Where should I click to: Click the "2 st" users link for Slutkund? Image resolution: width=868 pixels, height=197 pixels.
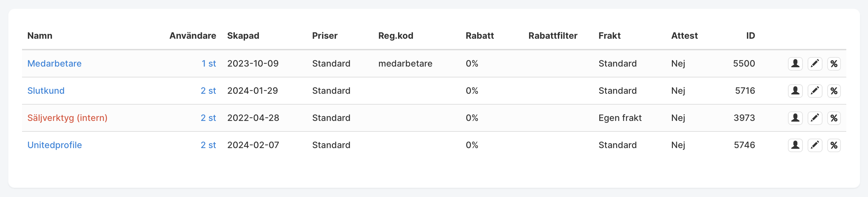click(x=208, y=91)
